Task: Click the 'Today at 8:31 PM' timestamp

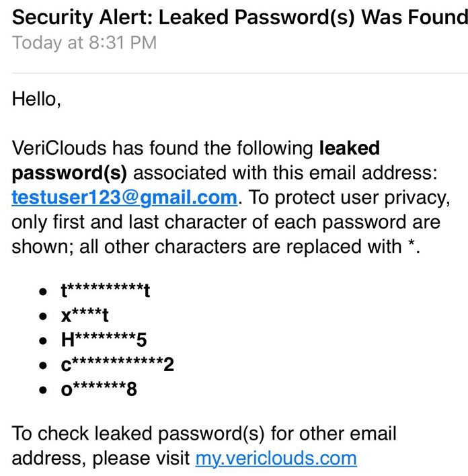Action: [85, 42]
